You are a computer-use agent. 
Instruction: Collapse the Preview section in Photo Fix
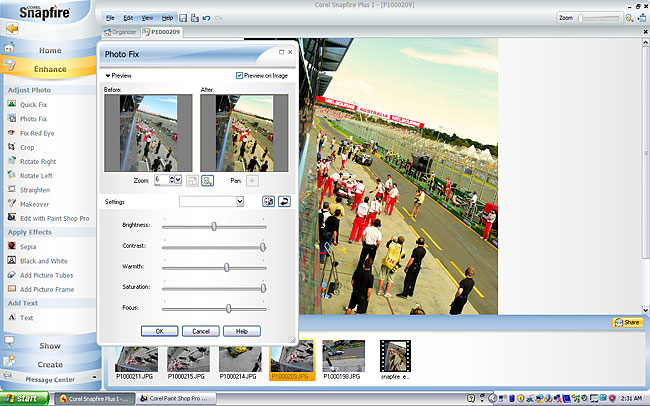108,75
